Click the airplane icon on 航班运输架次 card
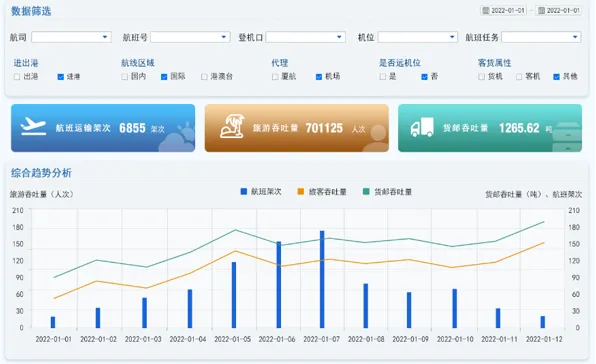This screenshot has height=364, width=596. (x=33, y=126)
